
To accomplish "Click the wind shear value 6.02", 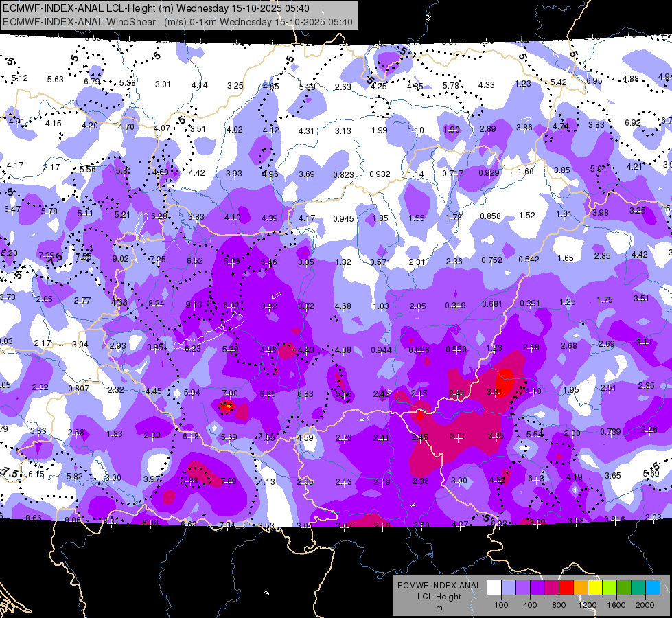I will coord(231,305).
